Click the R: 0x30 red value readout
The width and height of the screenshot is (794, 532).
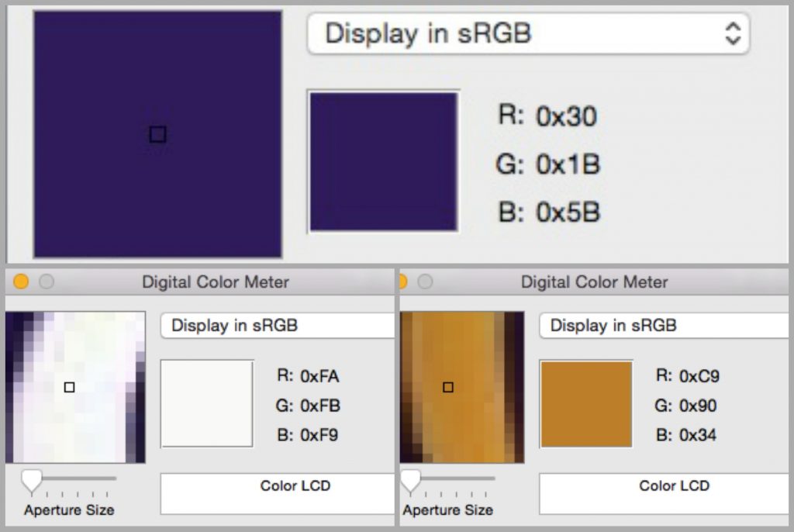(547, 117)
